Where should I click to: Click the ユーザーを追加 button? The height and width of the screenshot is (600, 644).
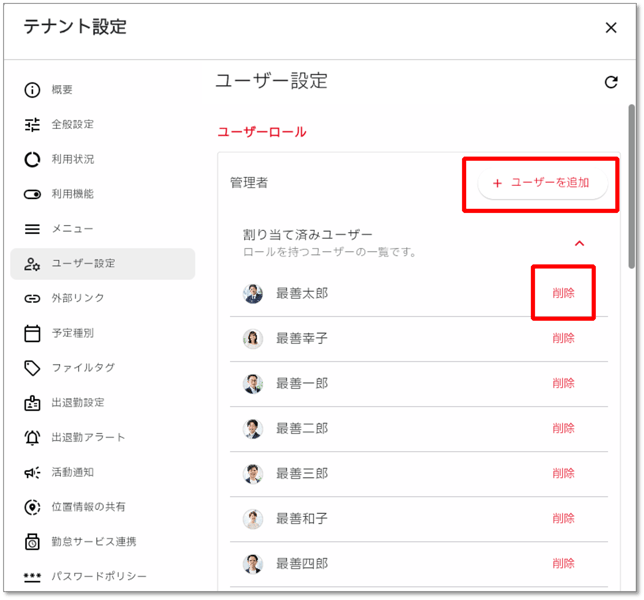[543, 183]
